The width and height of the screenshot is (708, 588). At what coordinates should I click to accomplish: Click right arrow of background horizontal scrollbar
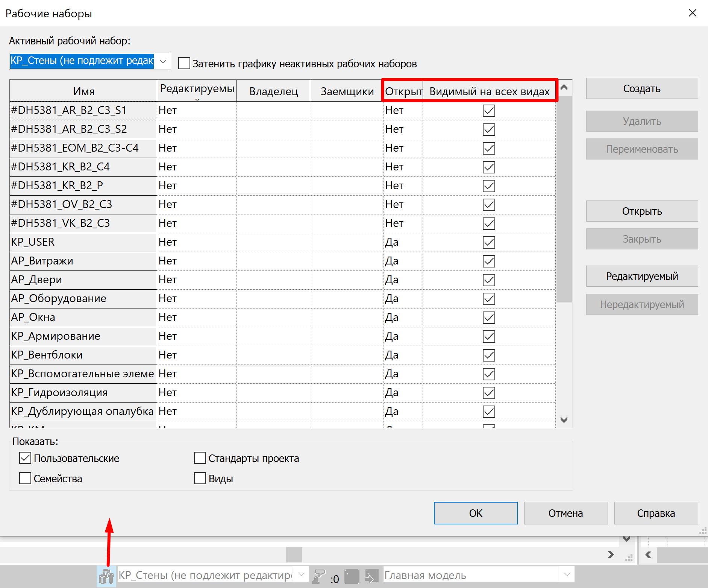611,555
